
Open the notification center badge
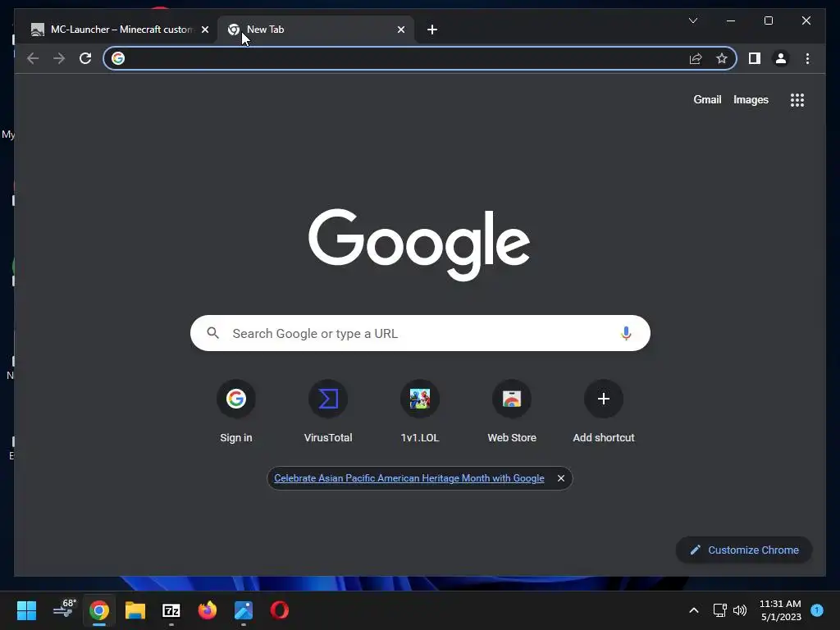pyautogui.click(x=817, y=609)
